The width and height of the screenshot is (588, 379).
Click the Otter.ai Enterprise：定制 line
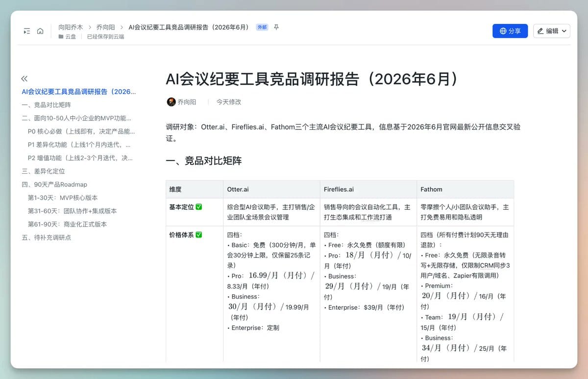pyautogui.click(x=253, y=328)
